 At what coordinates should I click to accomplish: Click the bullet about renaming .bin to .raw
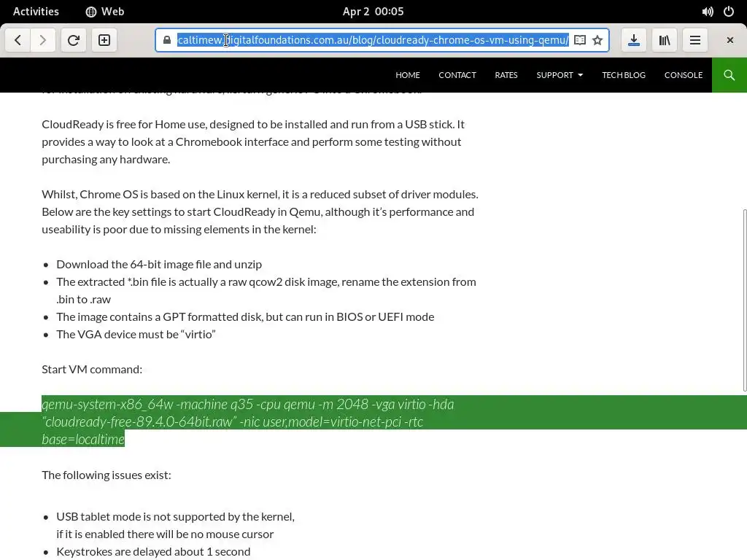point(266,290)
